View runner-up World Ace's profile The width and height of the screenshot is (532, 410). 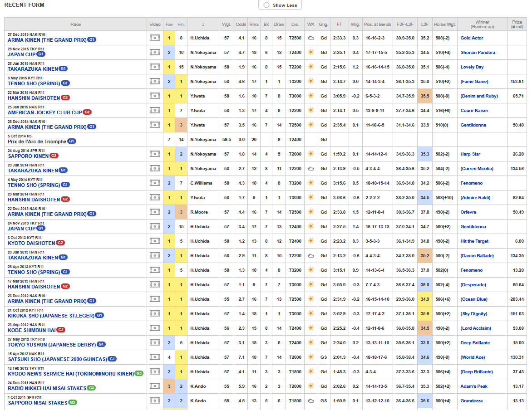tap(473, 357)
